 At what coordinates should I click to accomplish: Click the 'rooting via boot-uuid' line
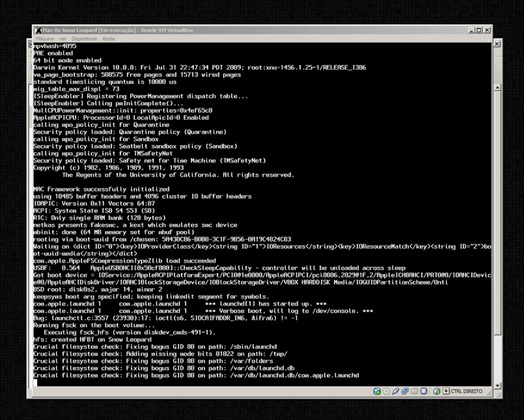pyautogui.click(x=162, y=239)
